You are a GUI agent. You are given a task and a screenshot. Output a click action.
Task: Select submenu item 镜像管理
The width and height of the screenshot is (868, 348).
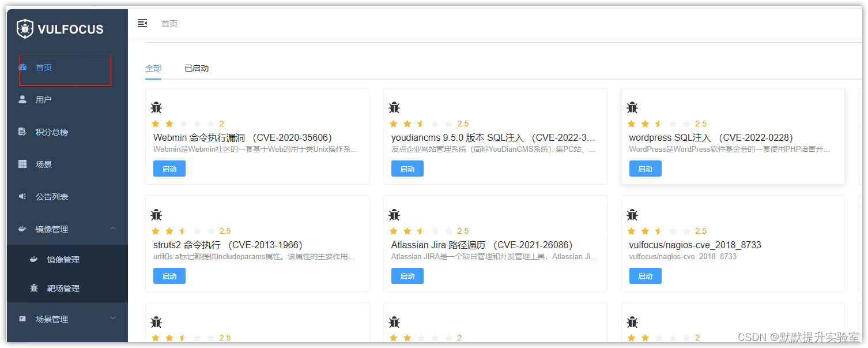pyautogui.click(x=67, y=260)
